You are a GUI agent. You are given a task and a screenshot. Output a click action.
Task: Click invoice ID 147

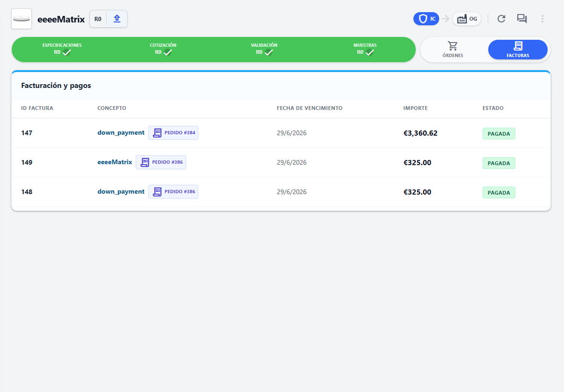coord(27,133)
